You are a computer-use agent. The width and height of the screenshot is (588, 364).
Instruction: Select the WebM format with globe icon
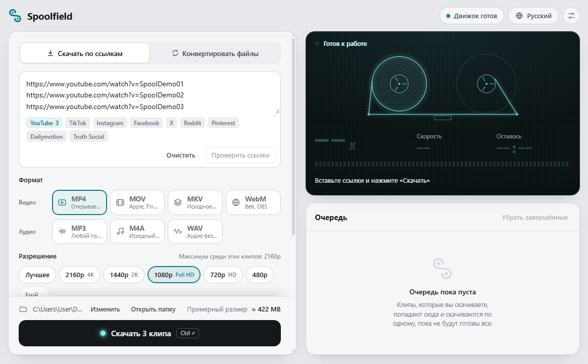click(x=253, y=202)
